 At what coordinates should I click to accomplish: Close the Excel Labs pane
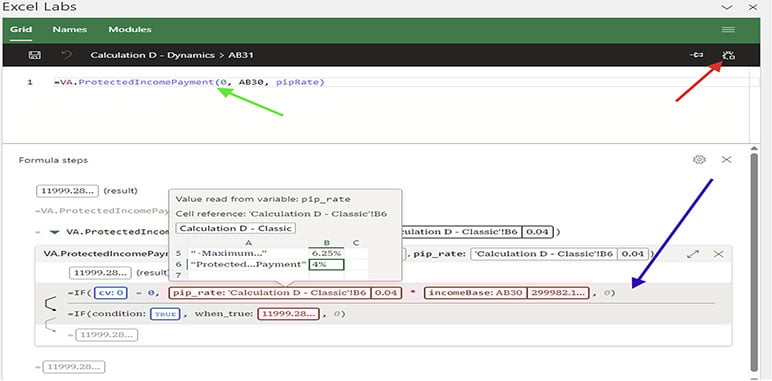pos(753,7)
